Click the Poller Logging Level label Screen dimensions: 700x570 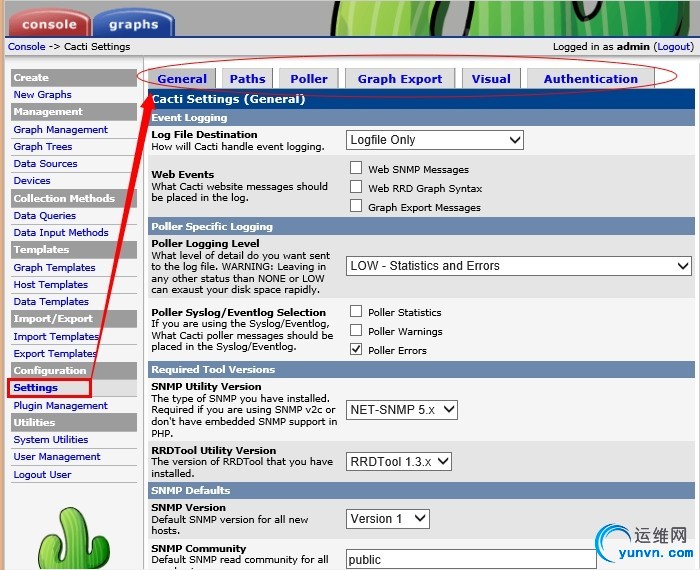coord(205,244)
